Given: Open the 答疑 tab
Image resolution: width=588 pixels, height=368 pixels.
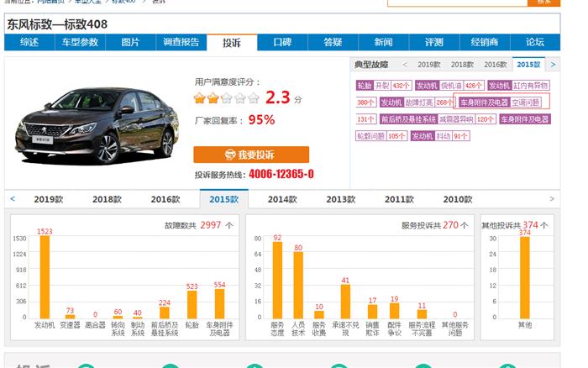Looking at the screenshot, I should tap(333, 42).
